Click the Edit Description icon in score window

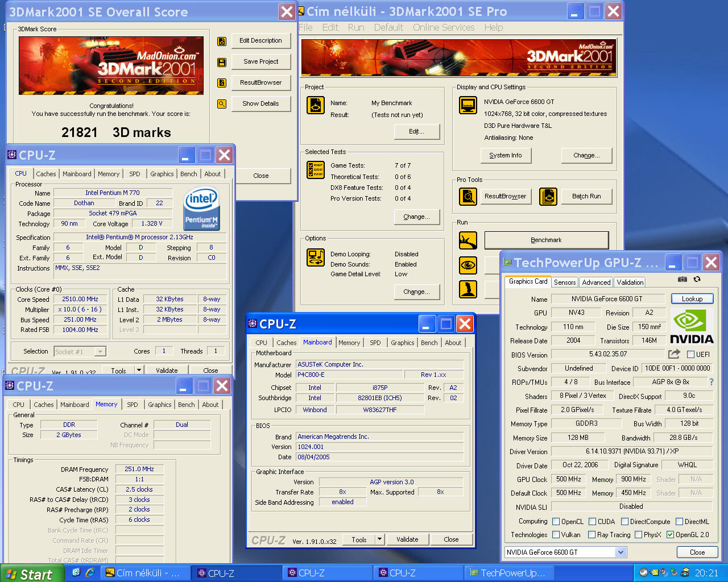[x=222, y=41]
